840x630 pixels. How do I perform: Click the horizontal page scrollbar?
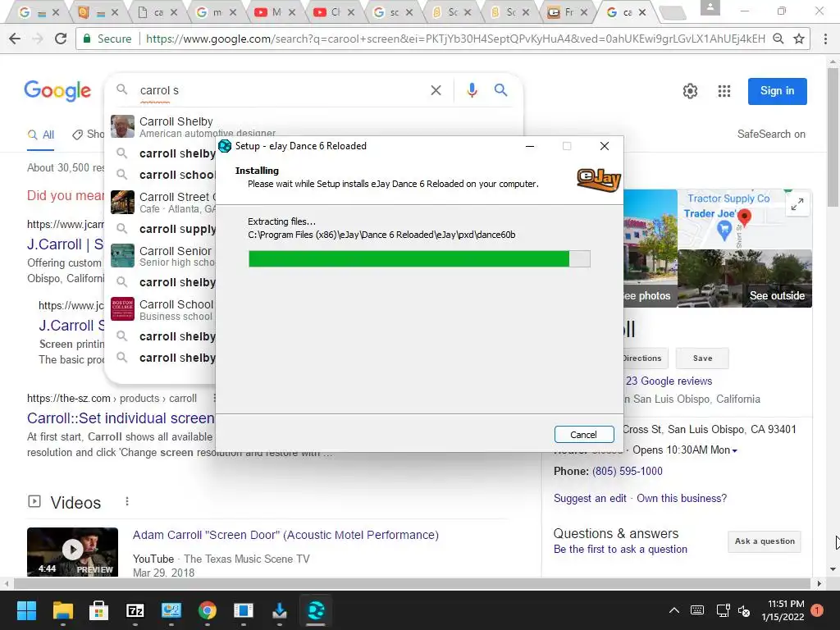tap(413, 583)
